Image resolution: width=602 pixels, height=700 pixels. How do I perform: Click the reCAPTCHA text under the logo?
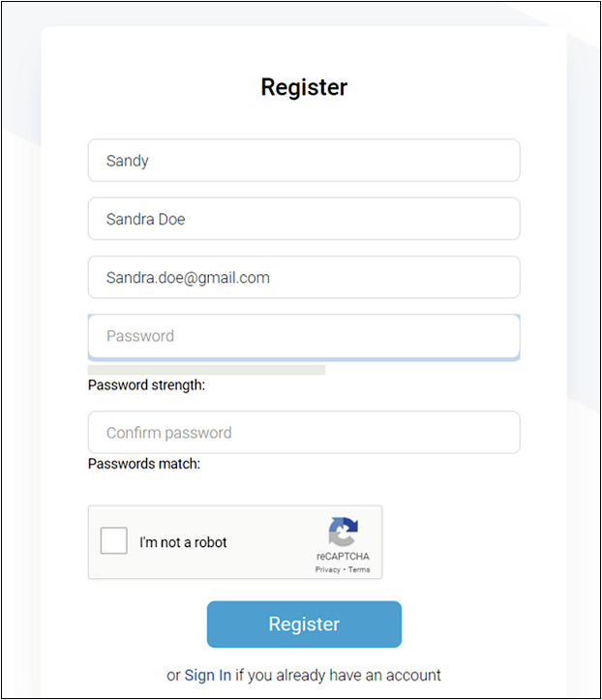343,557
